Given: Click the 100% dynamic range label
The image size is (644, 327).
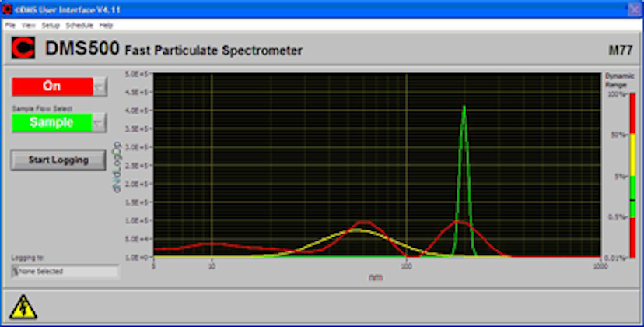Looking at the screenshot, I should click(618, 95).
